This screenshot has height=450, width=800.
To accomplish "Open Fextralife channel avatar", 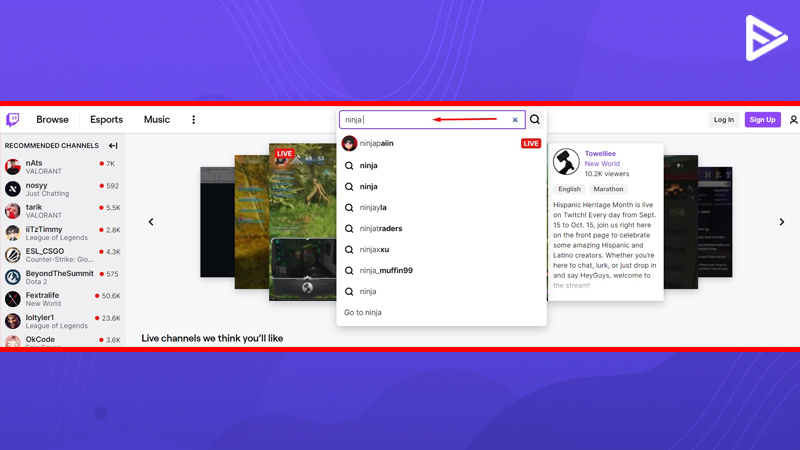I will pos(13,298).
